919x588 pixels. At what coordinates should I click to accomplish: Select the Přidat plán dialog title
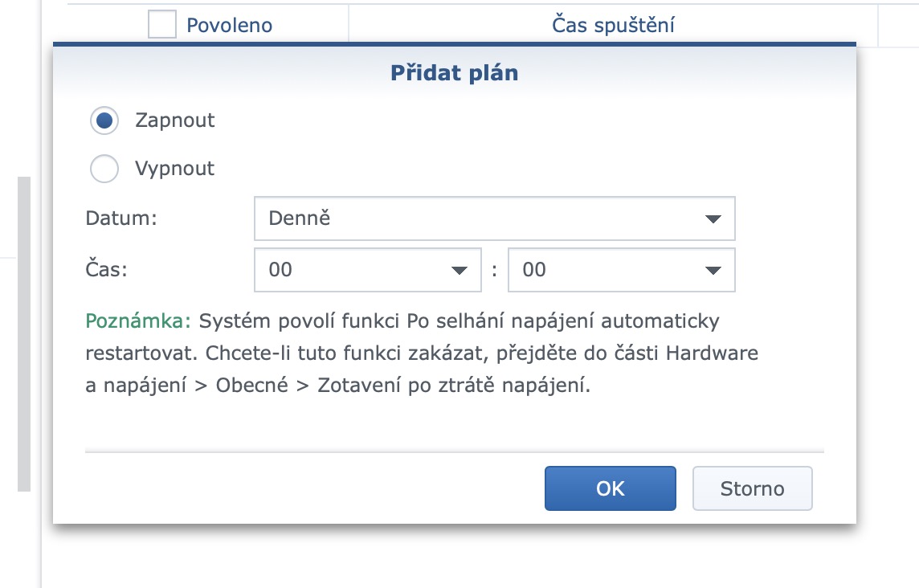coord(455,72)
